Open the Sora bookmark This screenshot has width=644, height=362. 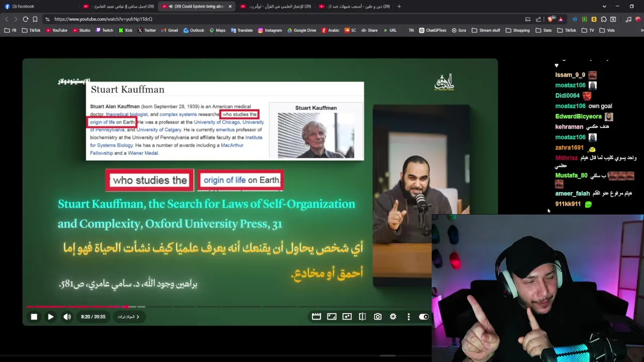click(459, 30)
